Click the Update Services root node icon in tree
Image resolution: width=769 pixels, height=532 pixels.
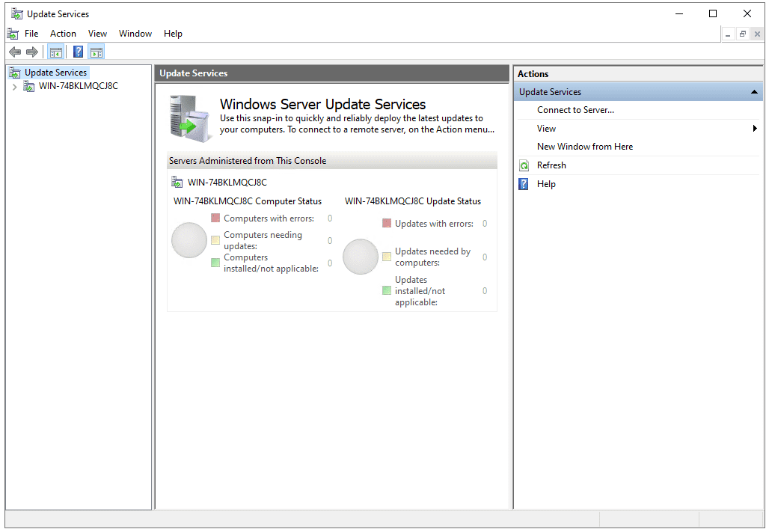(15, 73)
